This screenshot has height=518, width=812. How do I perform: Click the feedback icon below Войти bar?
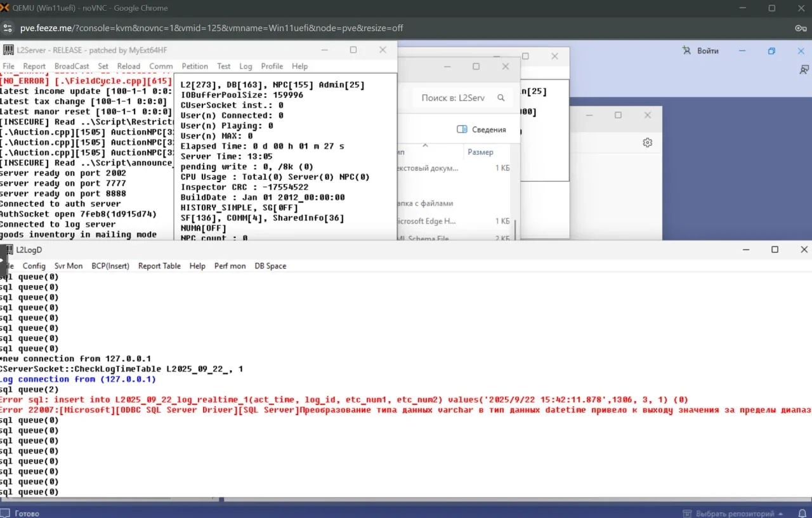tap(804, 69)
